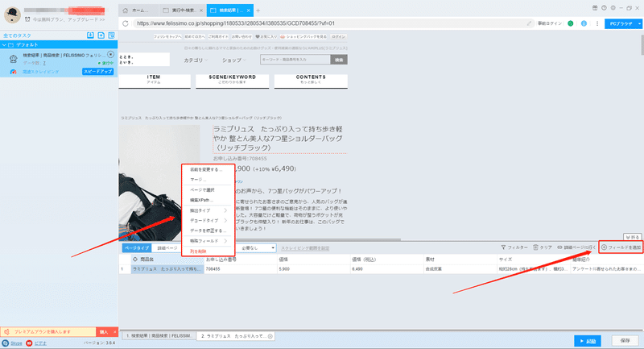Open the three-dot more options menu
644x349 pixels.
[x=597, y=23]
